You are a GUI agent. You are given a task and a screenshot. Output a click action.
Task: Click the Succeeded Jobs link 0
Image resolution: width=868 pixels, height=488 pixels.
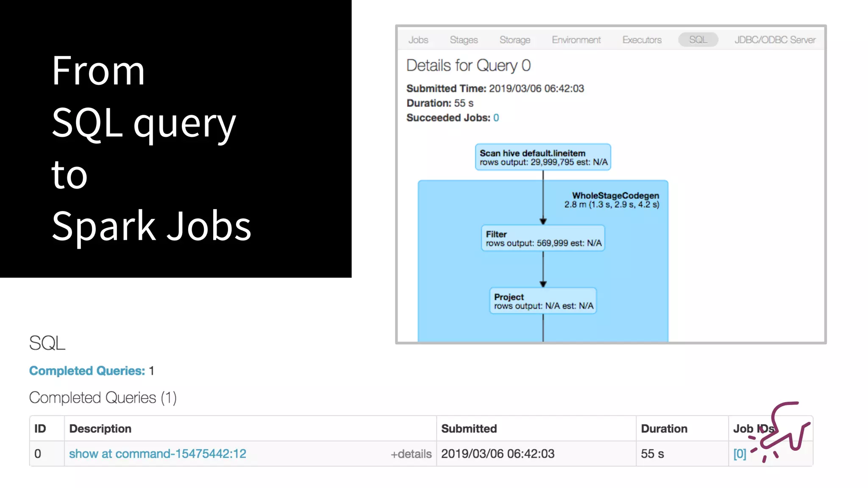tap(496, 118)
